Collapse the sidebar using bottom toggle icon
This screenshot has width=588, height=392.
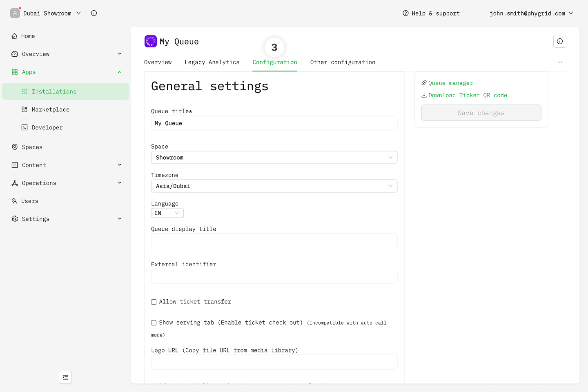65,377
